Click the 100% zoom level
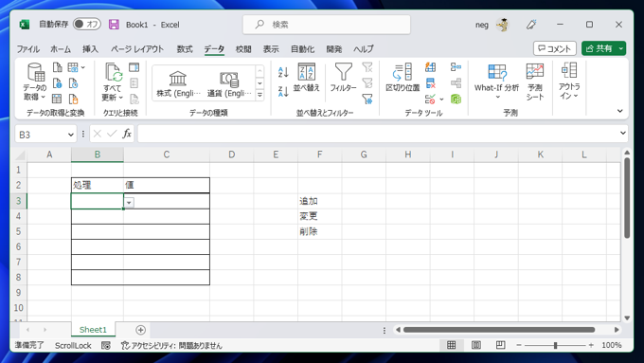Image resolution: width=644 pixels, height=363 pixels. pyautogui.click(x=611, y=345)
